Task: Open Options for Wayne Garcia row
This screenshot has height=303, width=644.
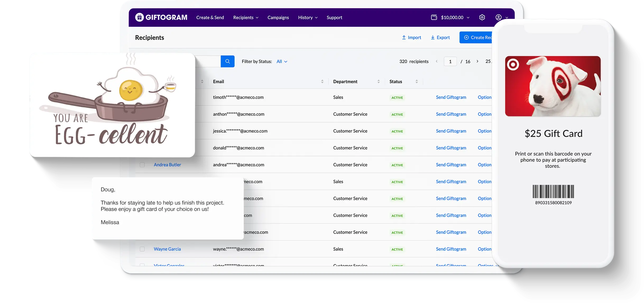Action: click(x=485, y=249)
